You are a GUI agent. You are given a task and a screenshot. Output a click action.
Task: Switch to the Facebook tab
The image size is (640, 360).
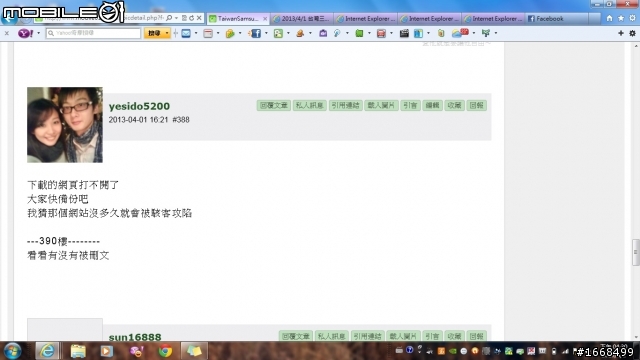coord(557,18)
